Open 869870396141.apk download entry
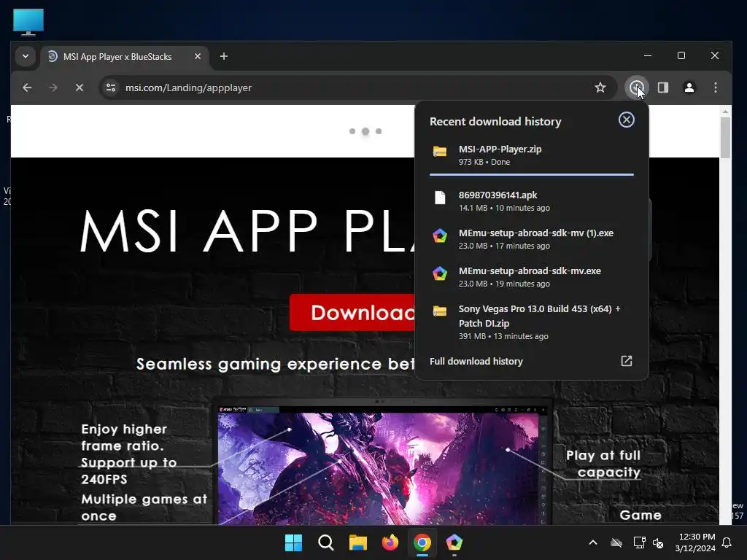The width and height of the screenshot is (747, 560). tap(532, 201)
